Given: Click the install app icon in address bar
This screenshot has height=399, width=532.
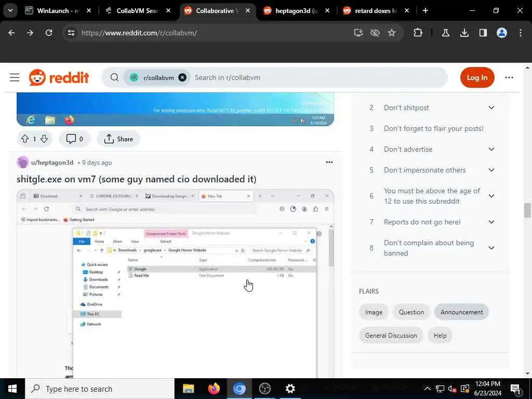Looking at the screenshot, I should [358, 33].
